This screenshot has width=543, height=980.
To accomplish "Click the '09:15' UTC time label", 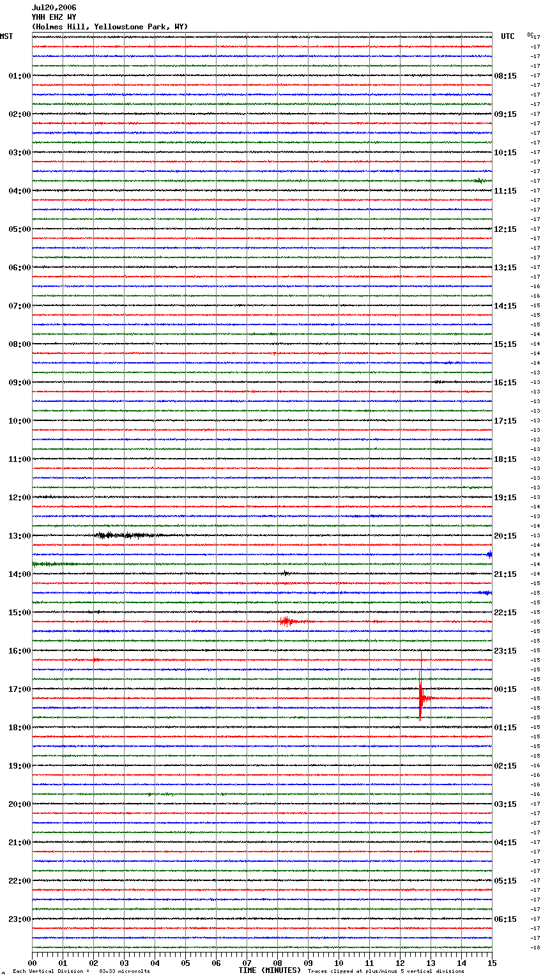I will pos(505,114).
